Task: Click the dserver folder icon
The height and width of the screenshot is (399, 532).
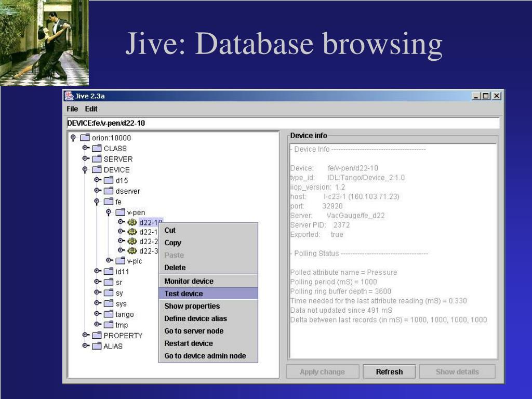Action: [x=109, y=191]
